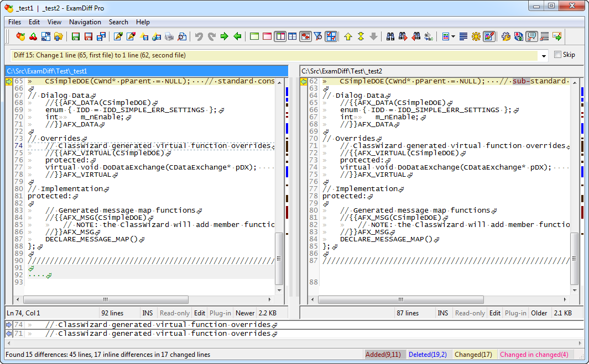Toggle the blue grid with red checkmarks button
This screenshot has height=364, width=589.
[331, 36]
